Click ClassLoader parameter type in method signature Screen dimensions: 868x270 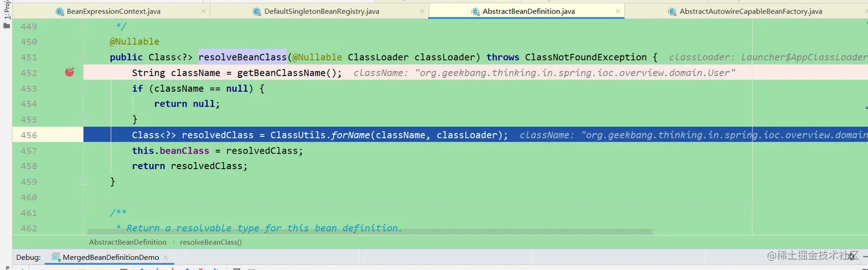378,57
